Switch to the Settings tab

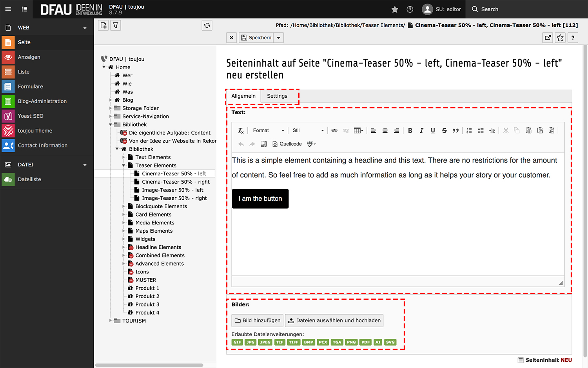coord(277,96)
